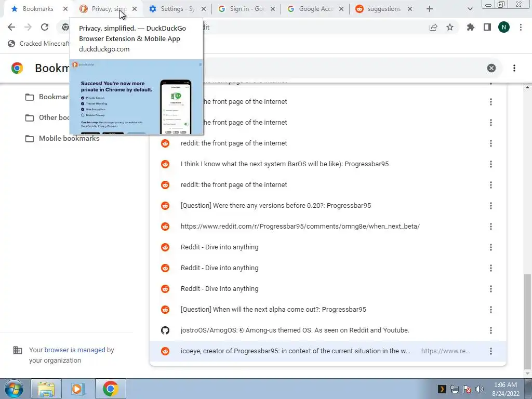Open more actions for the BarOS bookmark
532x399 pixels.
pos(490,164)
